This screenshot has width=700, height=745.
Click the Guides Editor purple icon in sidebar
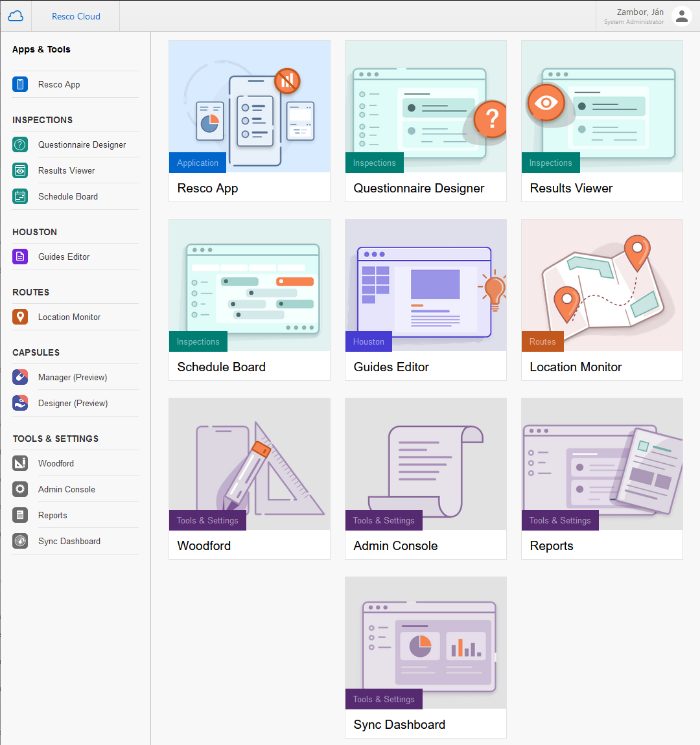(20, 257)
